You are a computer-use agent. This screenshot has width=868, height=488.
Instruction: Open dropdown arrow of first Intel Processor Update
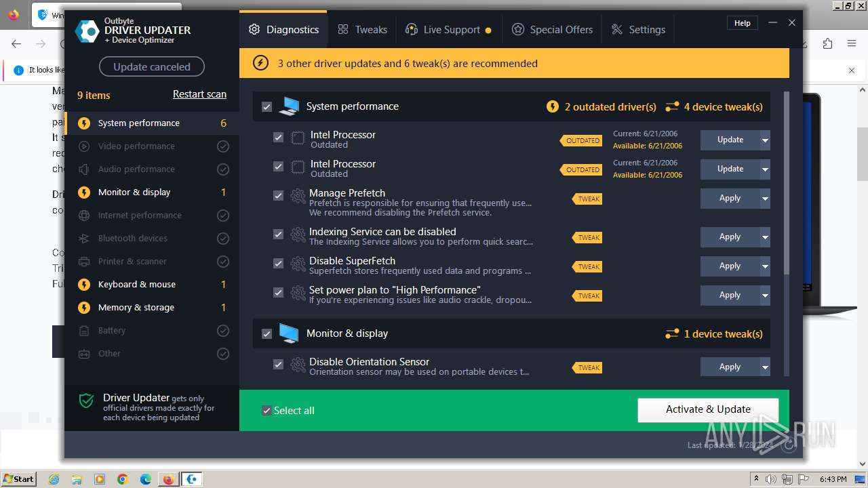765,140
